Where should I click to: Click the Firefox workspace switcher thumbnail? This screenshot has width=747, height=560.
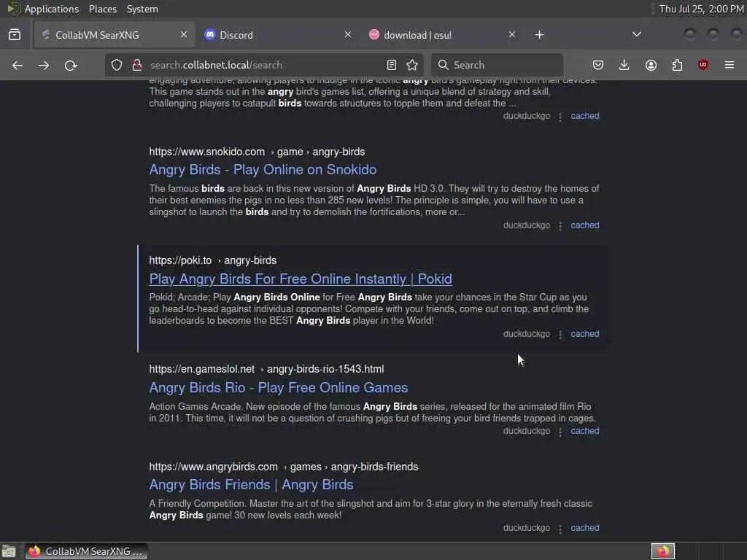(663, 551)
